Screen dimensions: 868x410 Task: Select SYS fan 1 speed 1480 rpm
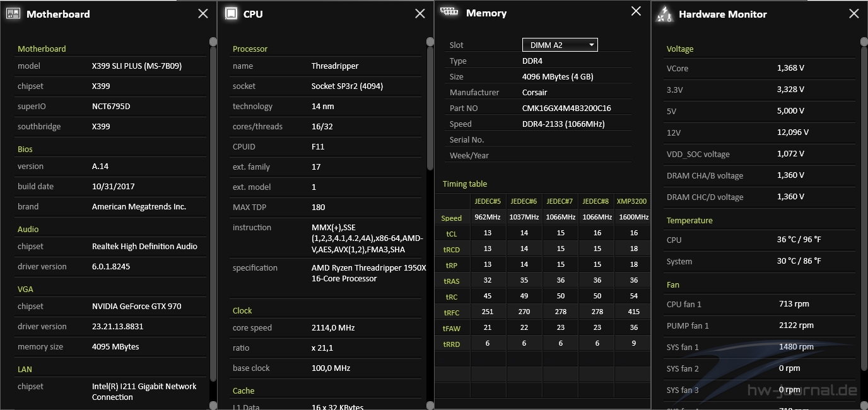(796, 346)
